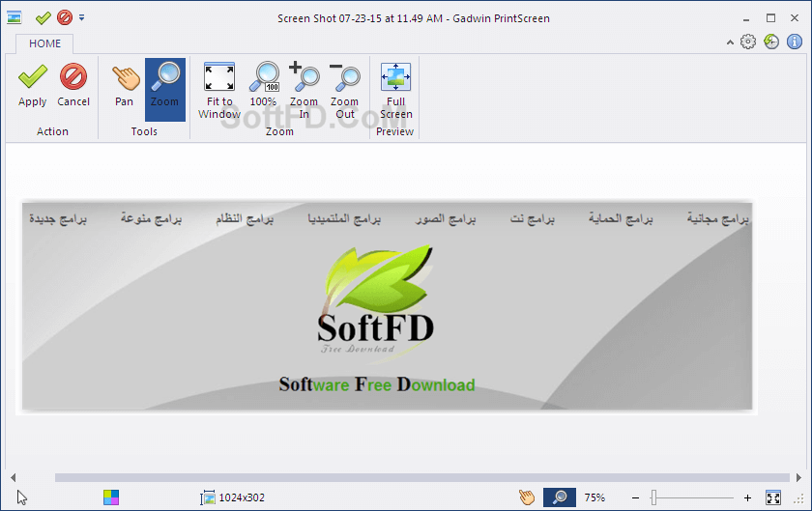812x511 pixels.
Task: Open settings gear icon
Action: click(748, 42)
